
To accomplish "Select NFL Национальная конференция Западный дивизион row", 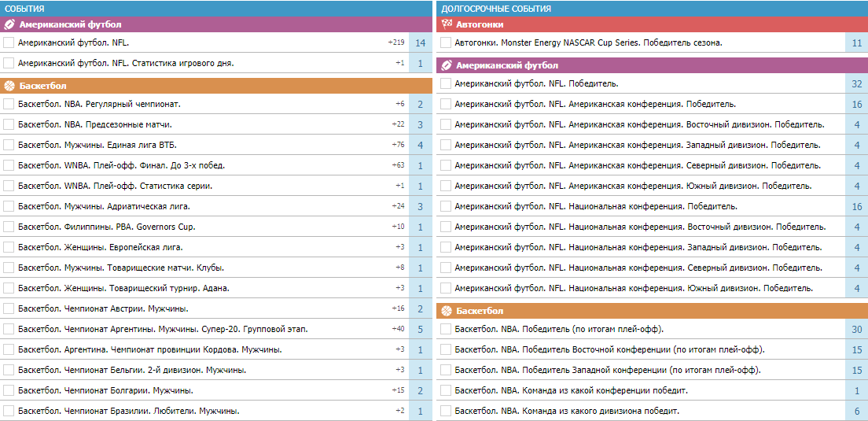I will (652, 248).
